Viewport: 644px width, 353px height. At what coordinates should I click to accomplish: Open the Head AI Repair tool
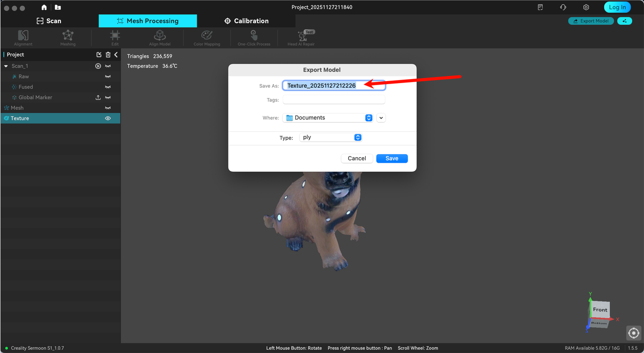[x=301, y=37]
